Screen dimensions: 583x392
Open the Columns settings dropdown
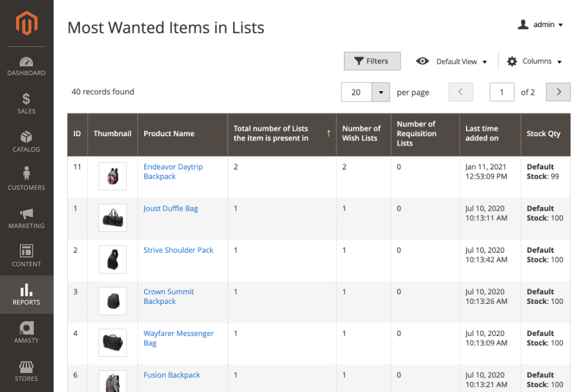click(x=534, y=62)
